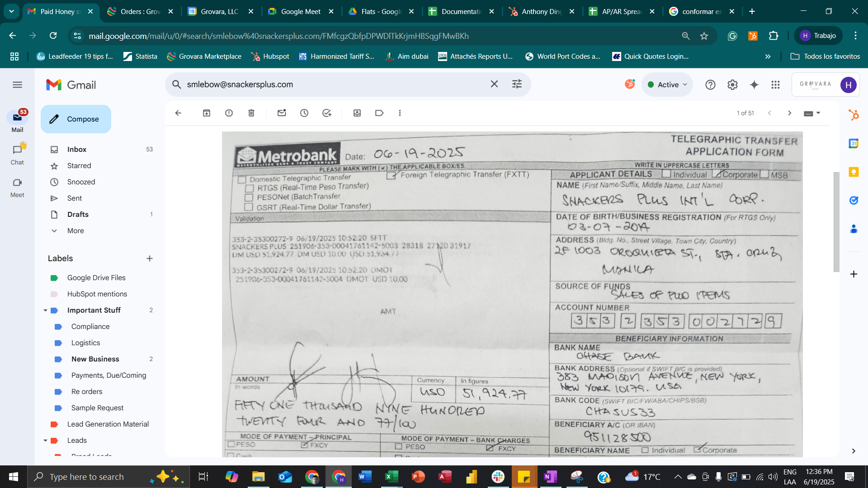Open the Meet section
The width and height of the screenshot is (868, 488).
click(17, 188)
